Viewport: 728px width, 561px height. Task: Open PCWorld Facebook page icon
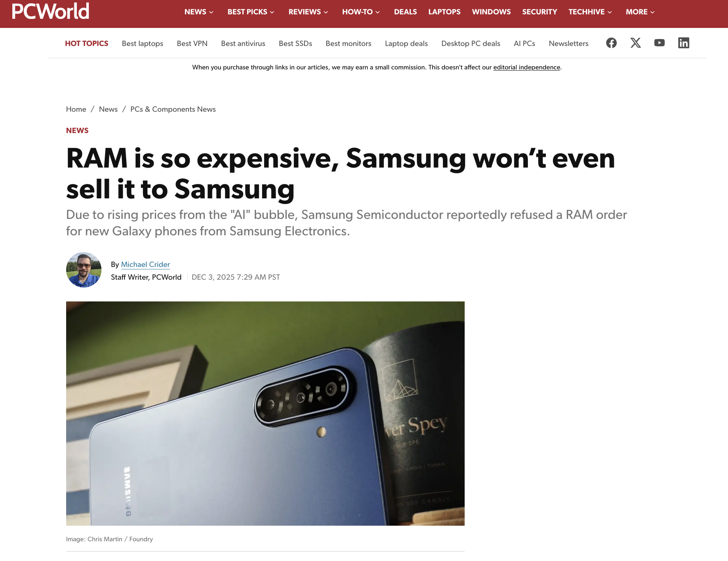[x=611, y=43]
